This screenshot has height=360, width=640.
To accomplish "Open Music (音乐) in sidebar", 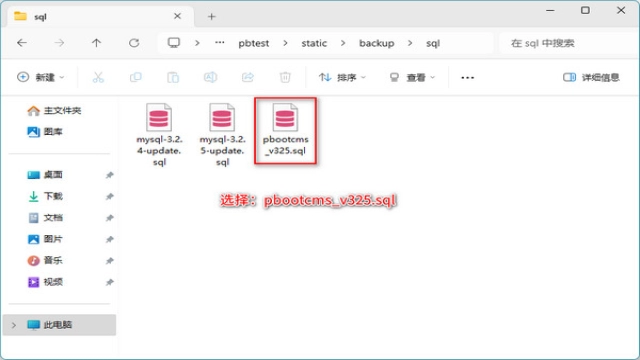I will (45, 260).
